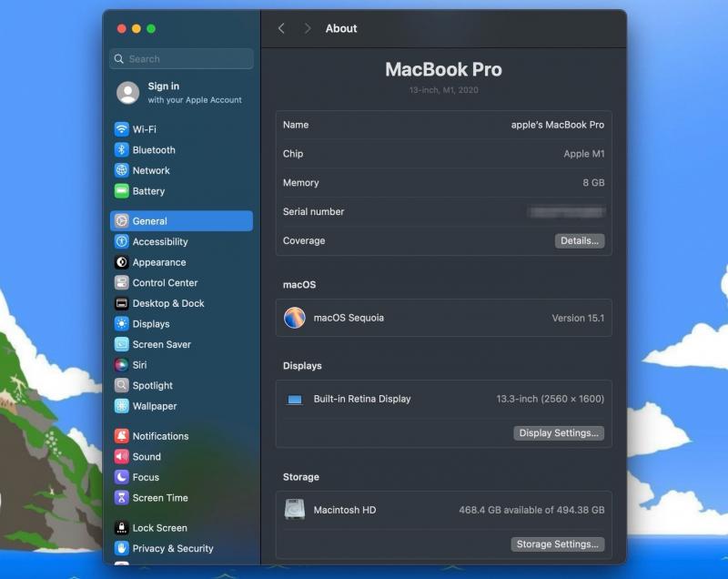Viewport: 728px width, 579px height.
Task: Click the magnifier icon in the Search field
Action: point(119,59)
